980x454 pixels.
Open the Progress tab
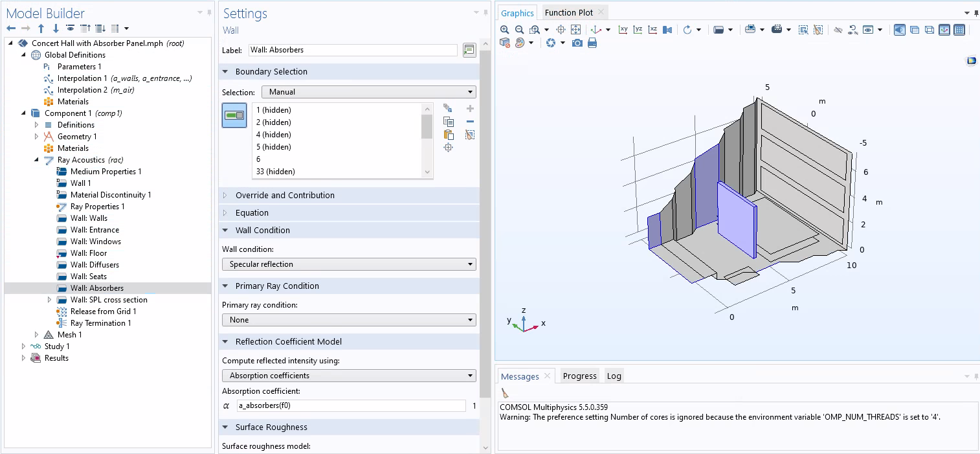(579, 376)
